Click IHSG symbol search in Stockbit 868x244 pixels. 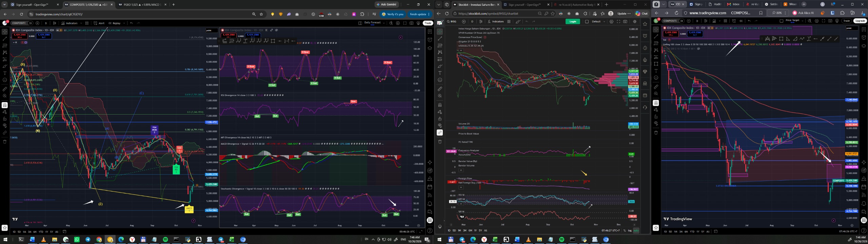pyautogui.click(x=452, y=21)
